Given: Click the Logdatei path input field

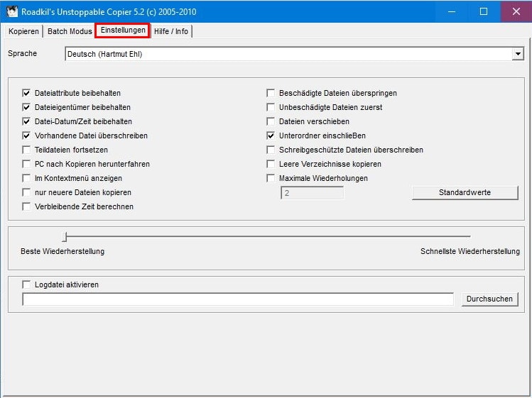Looking at the screenshot, I should (238, 299).
